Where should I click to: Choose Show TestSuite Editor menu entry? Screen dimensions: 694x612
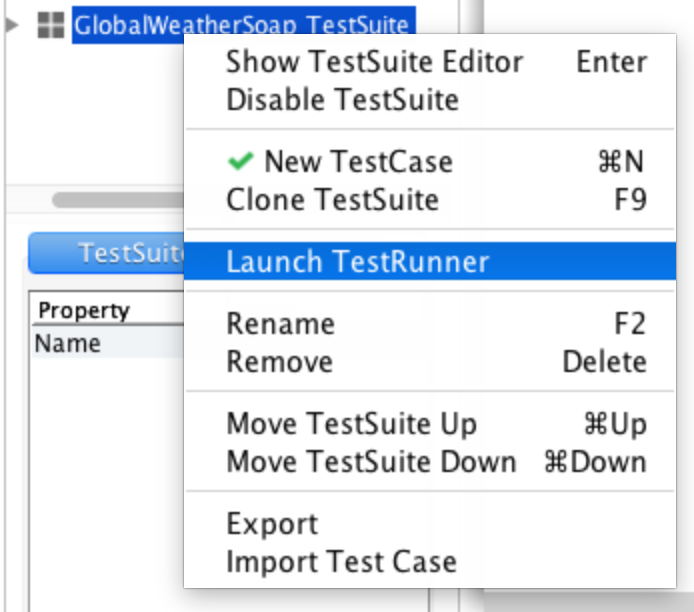click(430, 62)
